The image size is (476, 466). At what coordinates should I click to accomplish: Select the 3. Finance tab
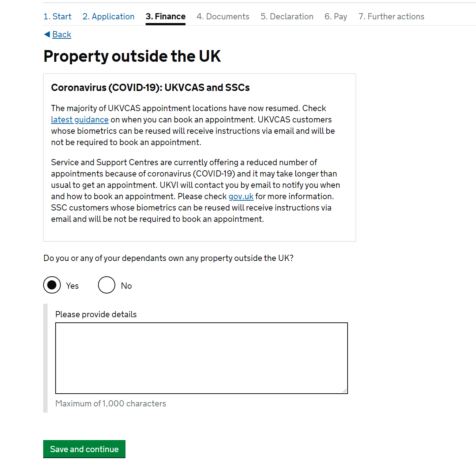tap(165, 16)
